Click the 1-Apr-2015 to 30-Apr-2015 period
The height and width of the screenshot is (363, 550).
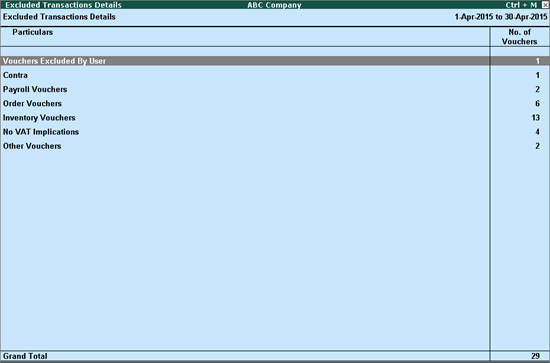tap(501, 17)
